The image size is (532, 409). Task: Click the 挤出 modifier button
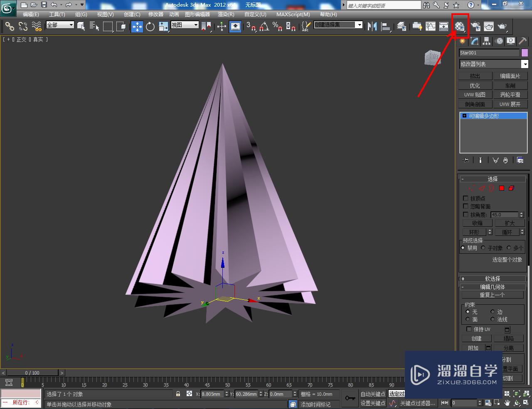(x=475, y=76)
